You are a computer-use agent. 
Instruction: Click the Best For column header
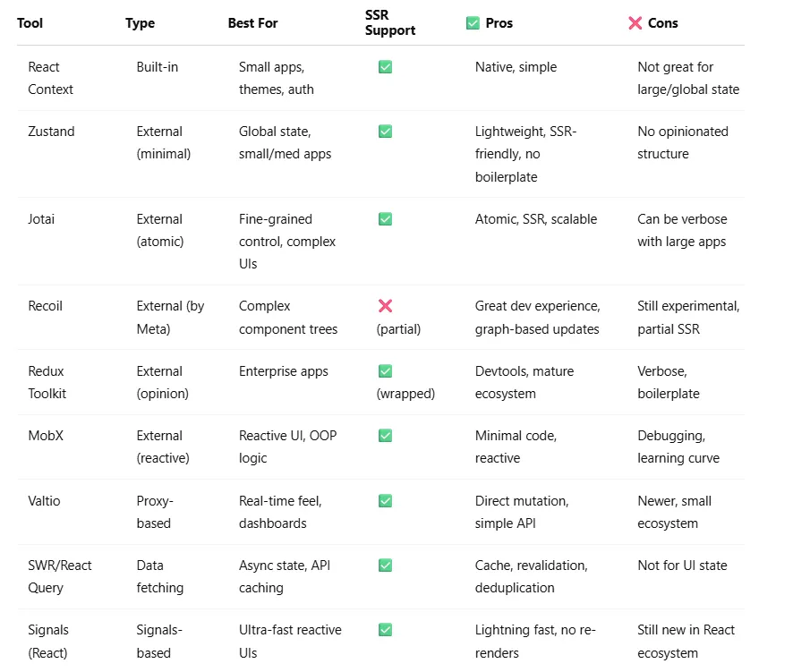click(252, 23)
